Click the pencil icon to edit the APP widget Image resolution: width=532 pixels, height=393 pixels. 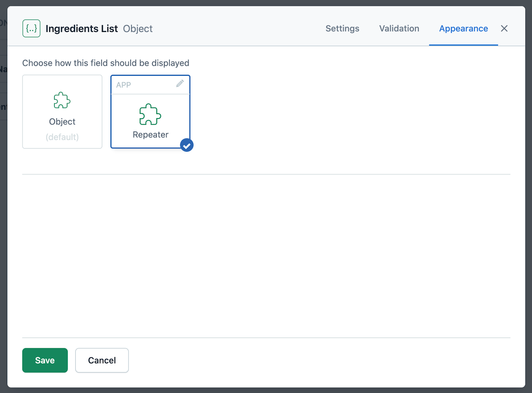click(x=180, y=84)
